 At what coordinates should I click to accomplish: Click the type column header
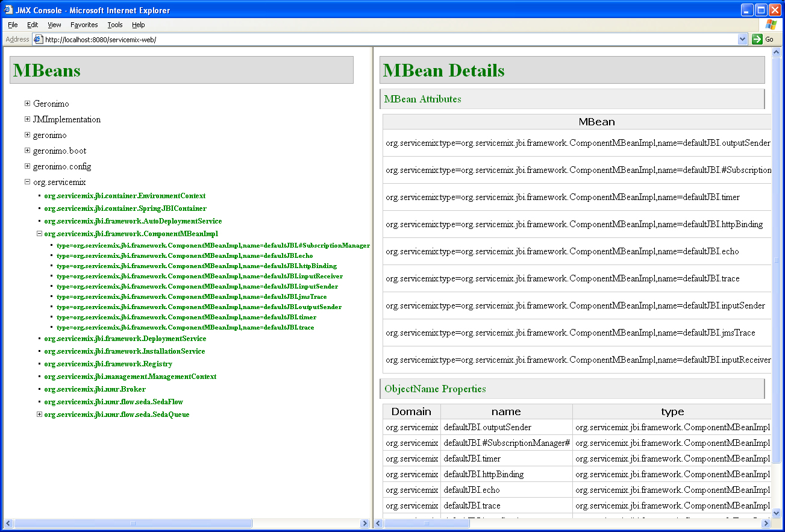coord(672,412)
